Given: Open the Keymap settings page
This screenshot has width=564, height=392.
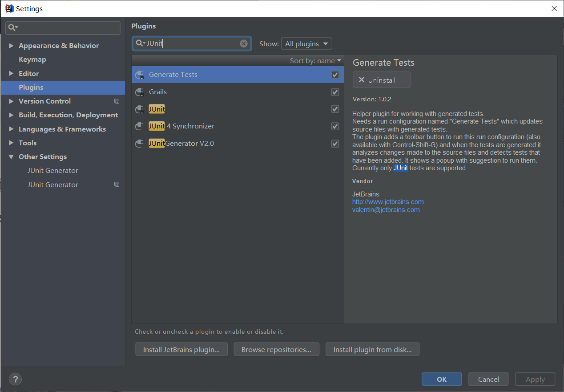Looking at the screenshot, I should pos(32,60).
